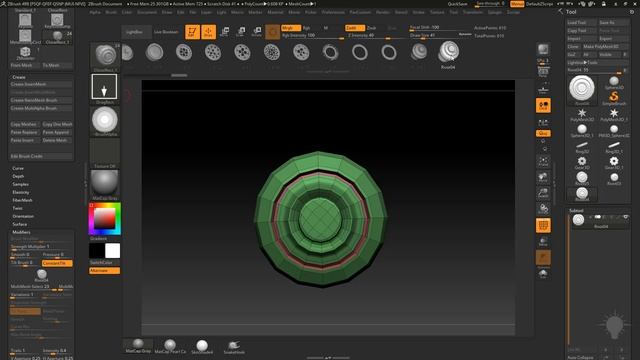Collapse the Modifiers brush section
This screenshot has width=640, height=360.
pos(21,232)
